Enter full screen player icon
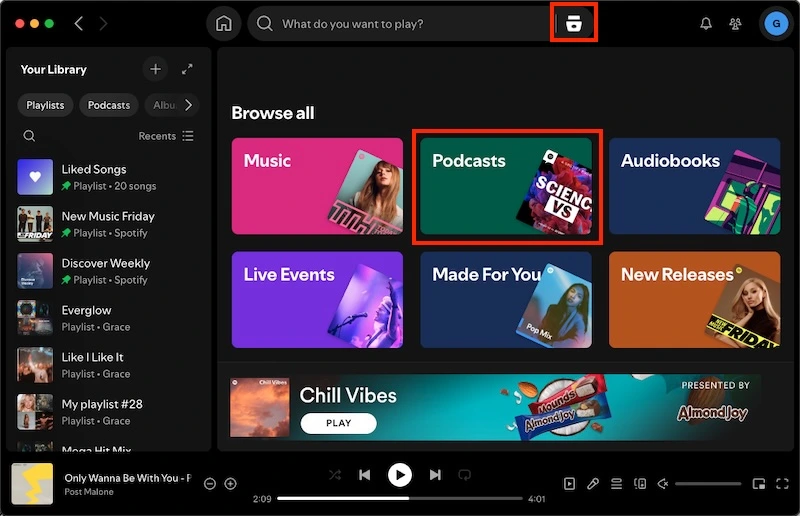Viewport: 800px width, 516px height. tap(782, 483)
